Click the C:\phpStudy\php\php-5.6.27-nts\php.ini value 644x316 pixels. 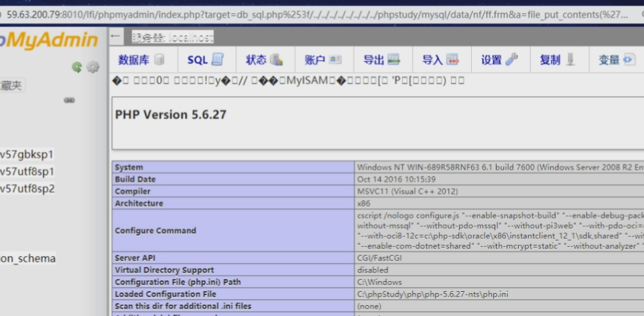[433, 294]
